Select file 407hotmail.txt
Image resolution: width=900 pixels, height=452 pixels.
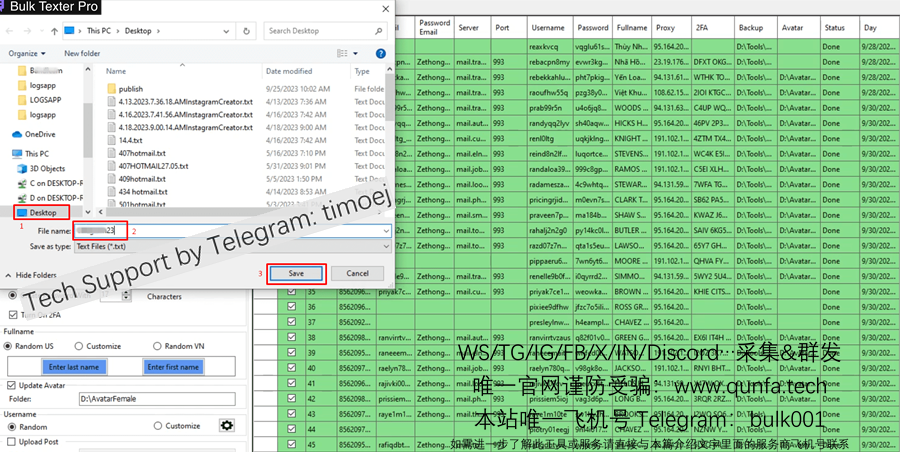pyautogui.click(x=137, y=153)
